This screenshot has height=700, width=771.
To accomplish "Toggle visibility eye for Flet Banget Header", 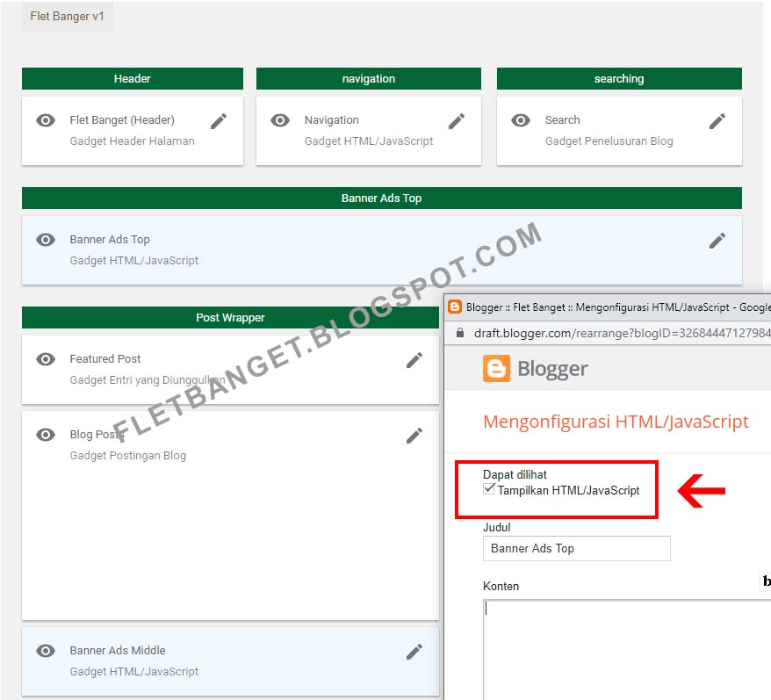I will [45, 120].
